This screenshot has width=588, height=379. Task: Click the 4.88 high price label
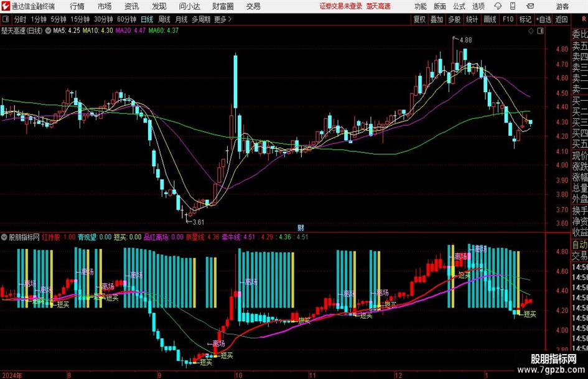(465, 40)
